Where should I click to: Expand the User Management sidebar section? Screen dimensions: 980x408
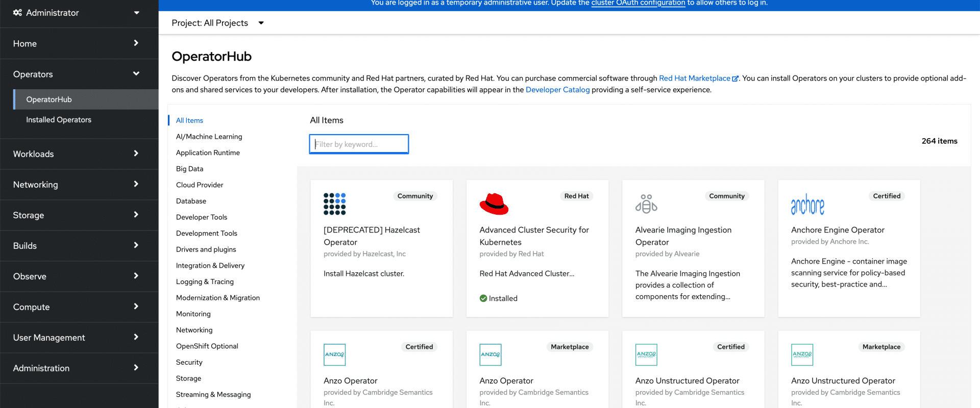[x=79, y=338]
